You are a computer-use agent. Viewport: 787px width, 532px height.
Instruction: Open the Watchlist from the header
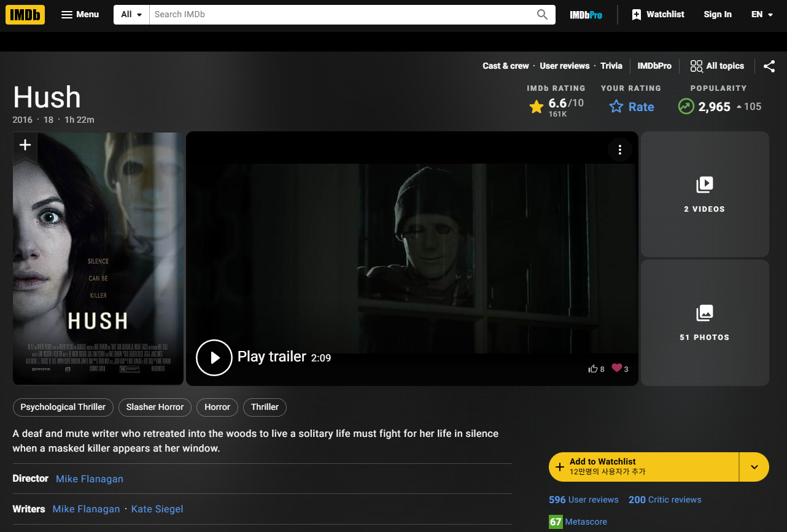click(657, 14)
